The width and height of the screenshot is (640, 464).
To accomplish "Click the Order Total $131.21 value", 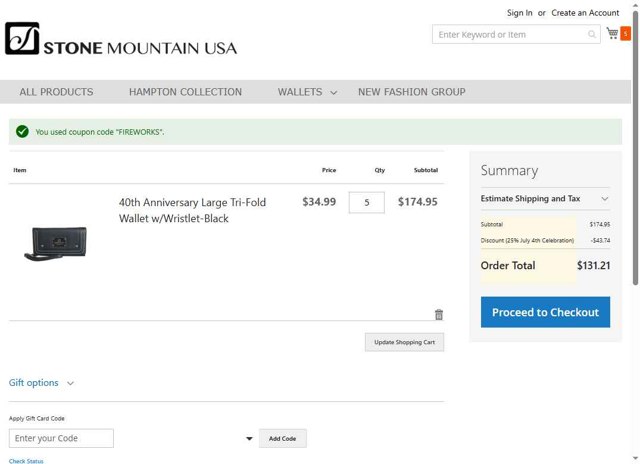I will click(593, 266).
